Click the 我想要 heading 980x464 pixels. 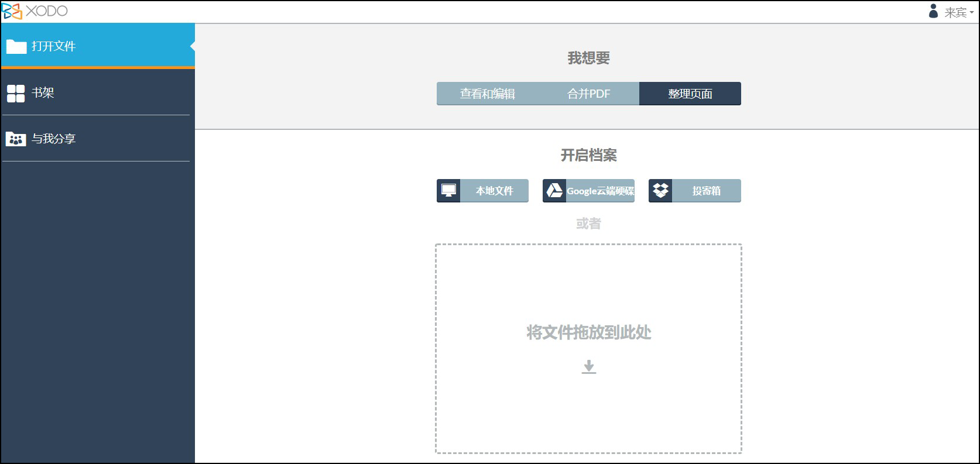tap(589, 58)
